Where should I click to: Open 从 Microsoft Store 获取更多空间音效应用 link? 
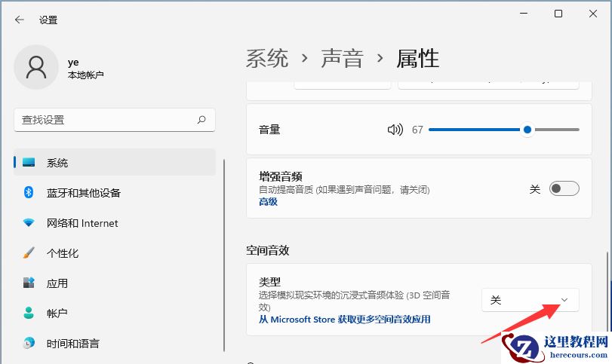point(345,320)
